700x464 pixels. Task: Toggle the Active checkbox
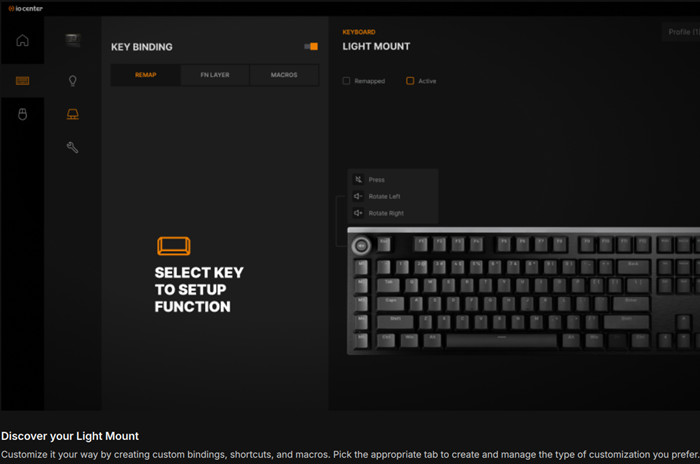pyautogui.click(x=410, y=81)
